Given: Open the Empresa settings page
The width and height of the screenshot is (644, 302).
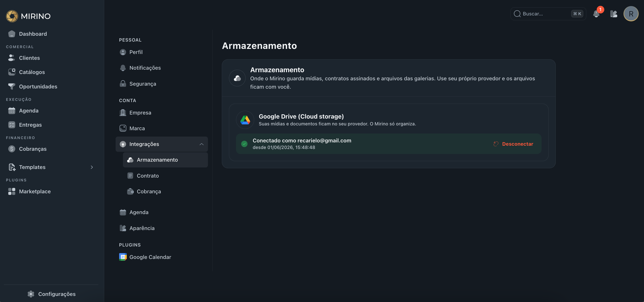Looking at the screenshot, I should point(162,112).
